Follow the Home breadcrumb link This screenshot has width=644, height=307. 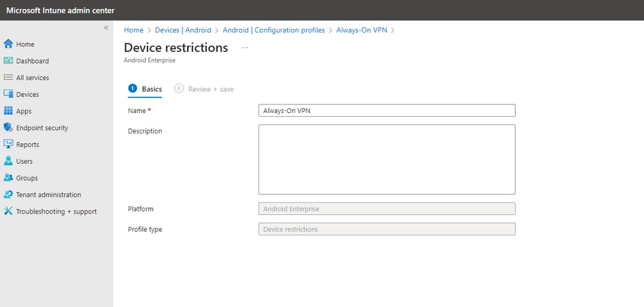pos(133,30)
